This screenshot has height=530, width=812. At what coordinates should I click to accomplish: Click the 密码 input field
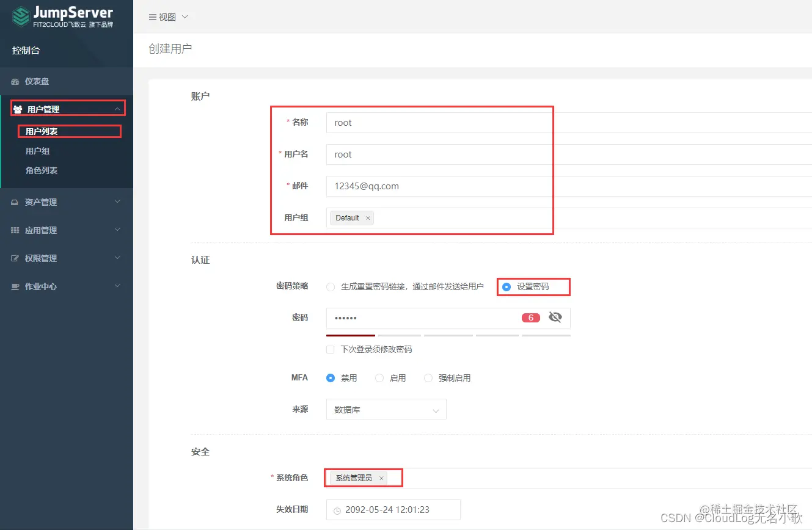point(448,318)
